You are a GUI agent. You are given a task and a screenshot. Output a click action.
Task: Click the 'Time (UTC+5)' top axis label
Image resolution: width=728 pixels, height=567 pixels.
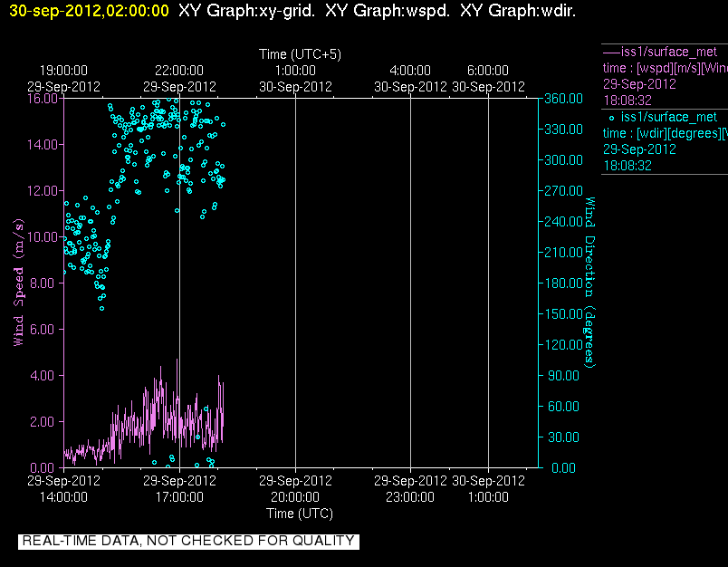(x=300, y=54)
